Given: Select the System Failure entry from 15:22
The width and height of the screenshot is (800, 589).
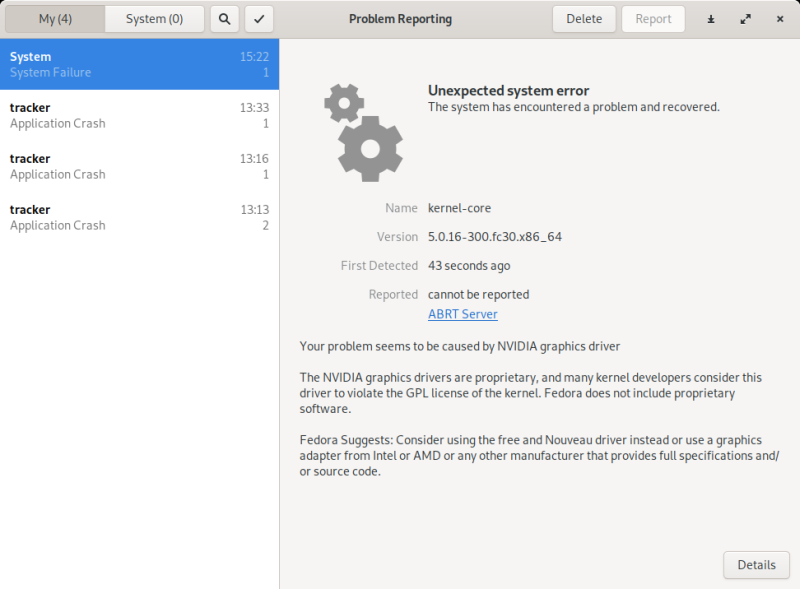Looking at the screenshot, I should [x=139, y=65].
